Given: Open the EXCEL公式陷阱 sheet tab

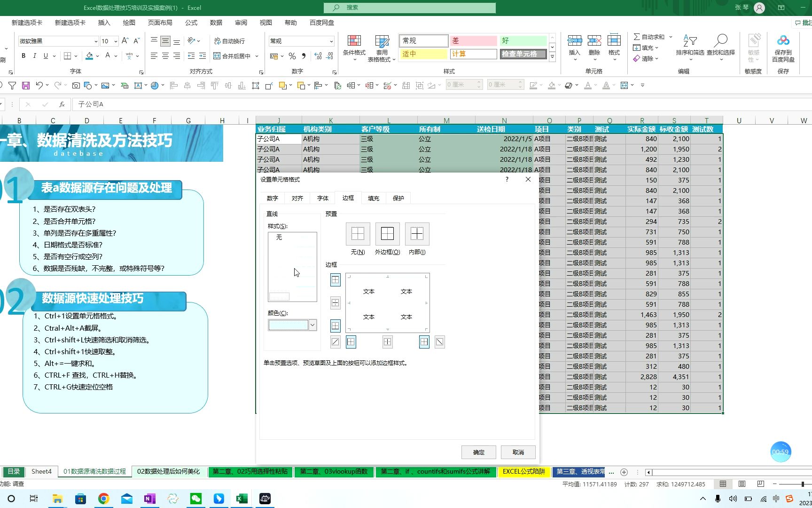Looking at the screenshot, I should [524, 471].
